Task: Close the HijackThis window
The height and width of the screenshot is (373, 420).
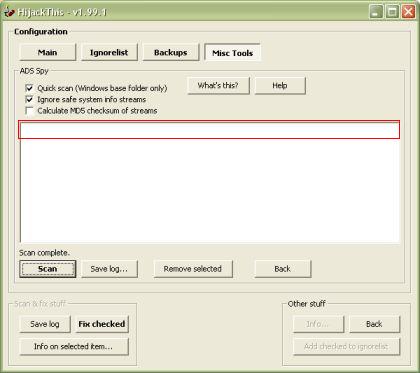Action: 408,12
